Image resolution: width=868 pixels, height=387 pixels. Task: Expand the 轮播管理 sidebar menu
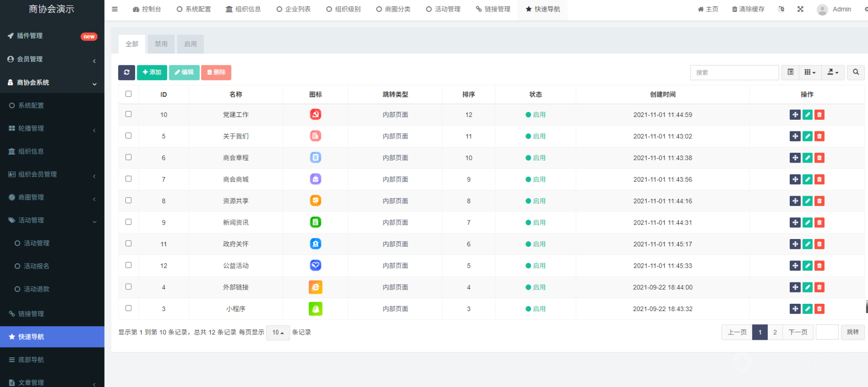[52, 129]
